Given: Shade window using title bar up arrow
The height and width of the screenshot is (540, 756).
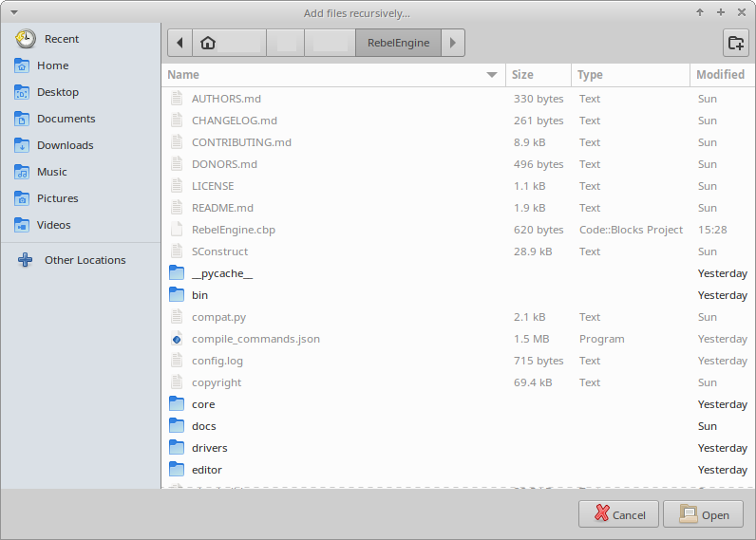Looking at the screenshot, I should tap(700, 12).
